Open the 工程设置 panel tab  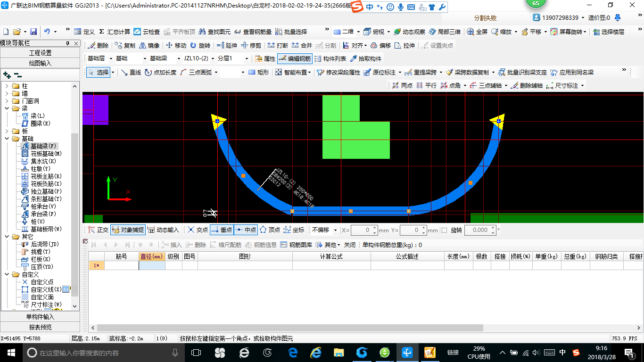40,53
